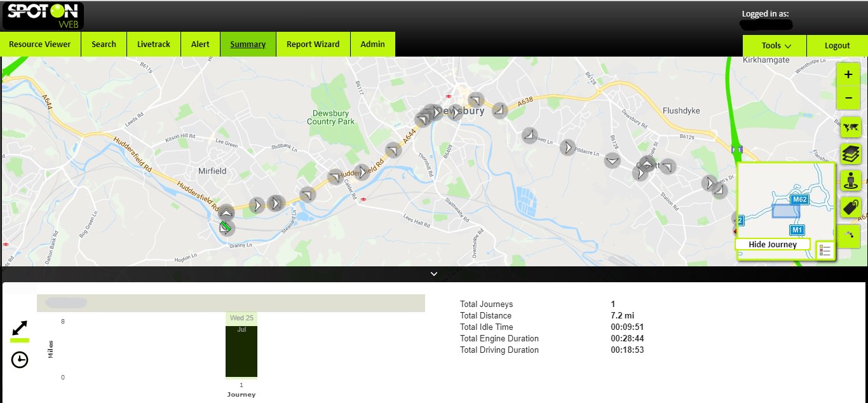Switch chart to duration with clock icon
The width and height of the screenshot is (868, 403).
pos(20,360)
